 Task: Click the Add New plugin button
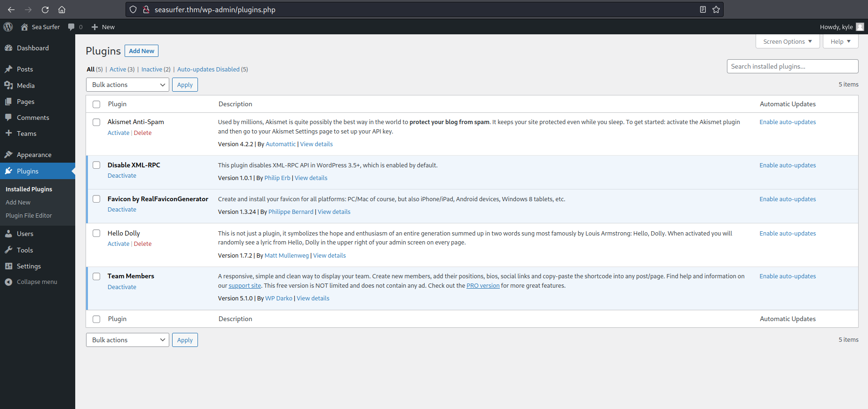tap(141, 51)
